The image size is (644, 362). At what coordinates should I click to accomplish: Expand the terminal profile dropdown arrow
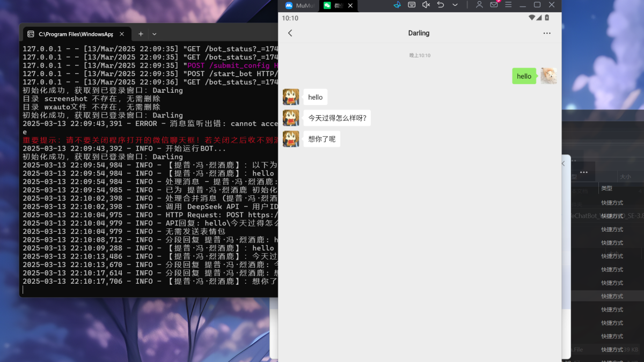click(155, 34)
